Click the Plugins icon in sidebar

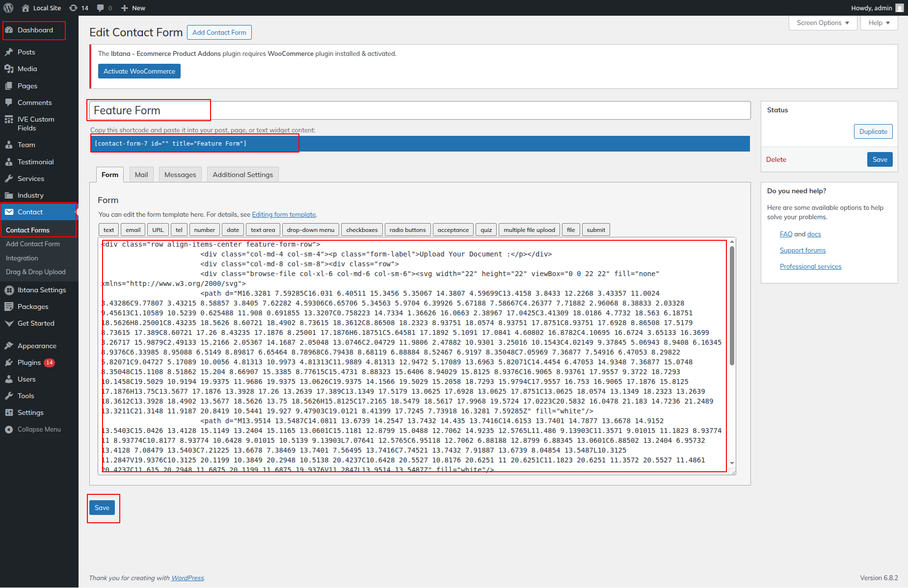click(9, 362)
